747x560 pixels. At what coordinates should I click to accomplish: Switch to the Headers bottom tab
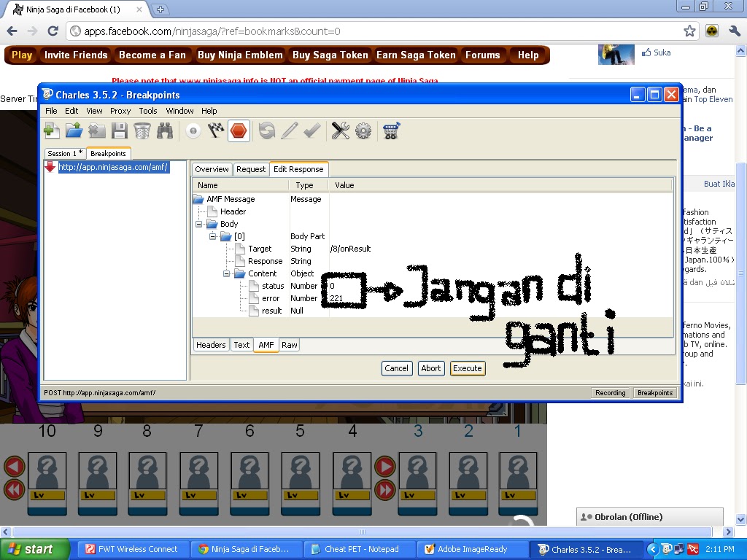point(211,345)
